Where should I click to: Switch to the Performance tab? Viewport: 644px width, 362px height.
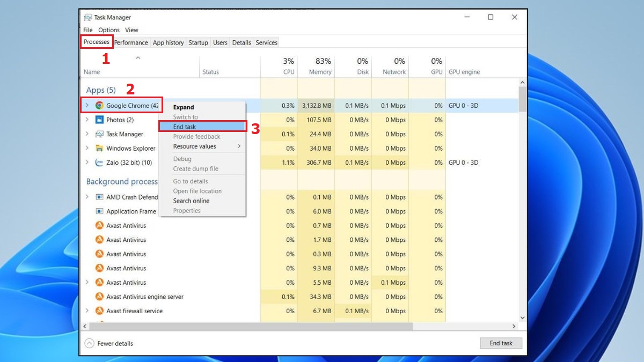pos(131,43)
